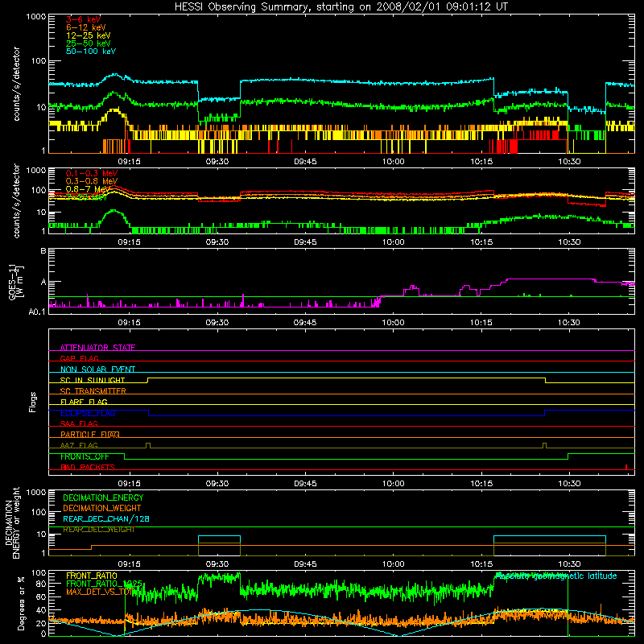This screenshot has width=644, height=644.
Task: Select the PARTICLE_FLAG label
Action: coord(90,434)
